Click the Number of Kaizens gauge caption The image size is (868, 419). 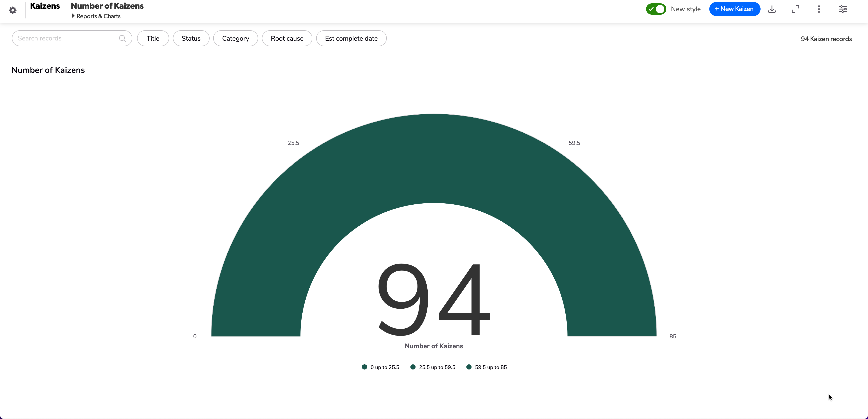pyautogui.click(x=434, y=346)
